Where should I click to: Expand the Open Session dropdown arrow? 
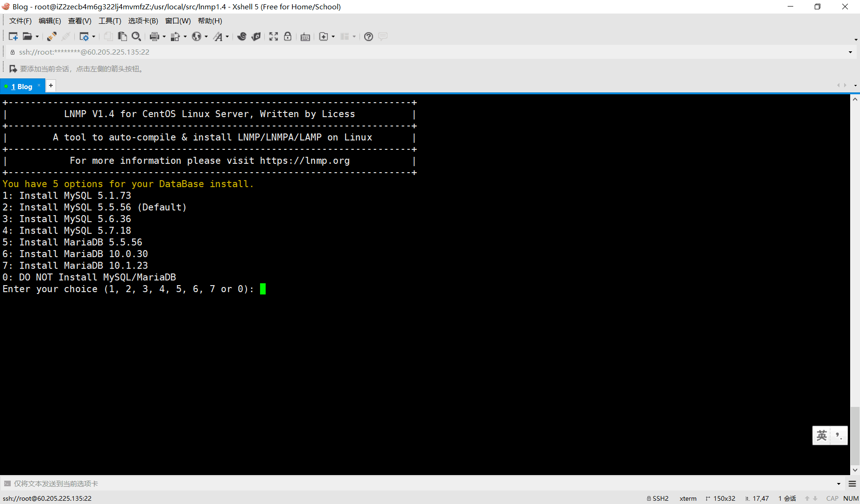[x=37, y=36]
